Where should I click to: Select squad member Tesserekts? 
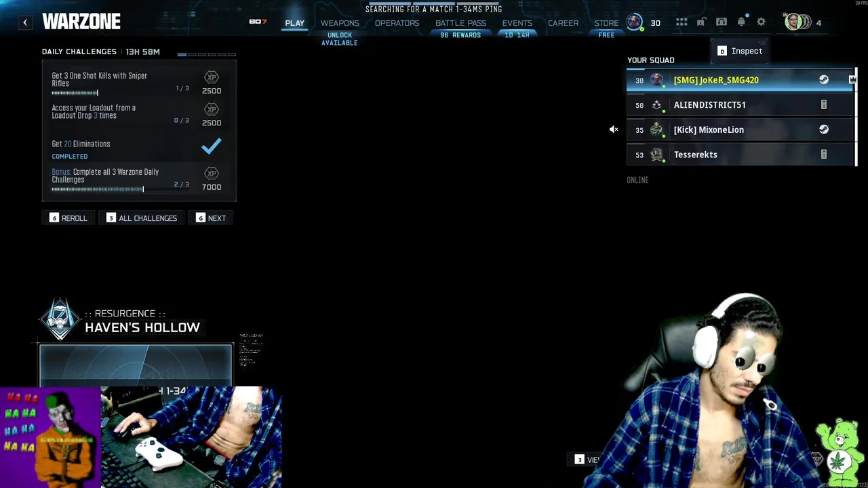tap(741, 155)
